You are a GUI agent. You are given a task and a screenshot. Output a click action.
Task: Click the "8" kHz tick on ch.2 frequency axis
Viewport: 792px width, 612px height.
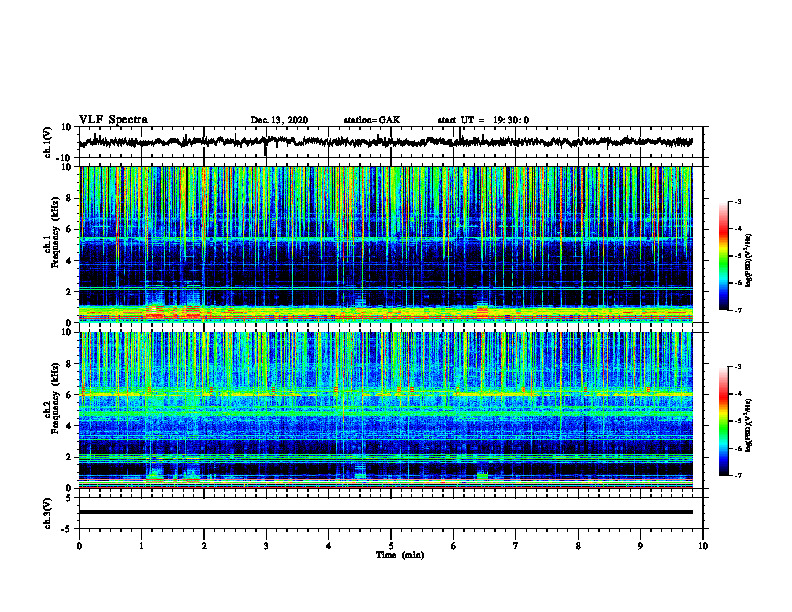(x=69, y=364)
